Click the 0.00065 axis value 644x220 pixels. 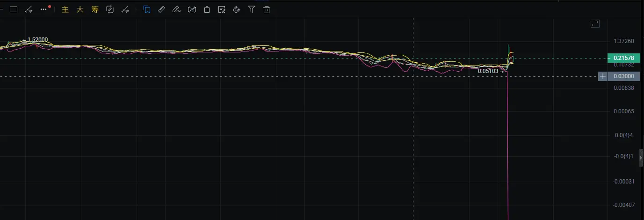pos(624,111)
